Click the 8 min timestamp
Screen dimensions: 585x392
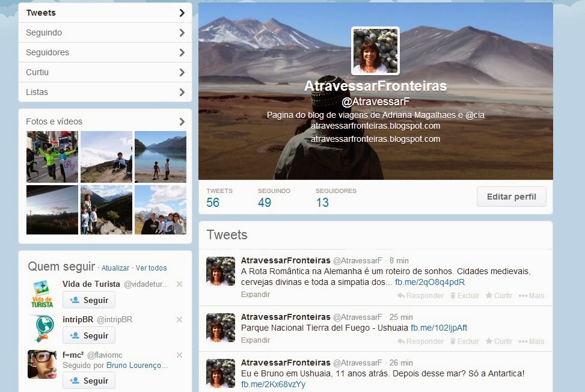(399, 261)
